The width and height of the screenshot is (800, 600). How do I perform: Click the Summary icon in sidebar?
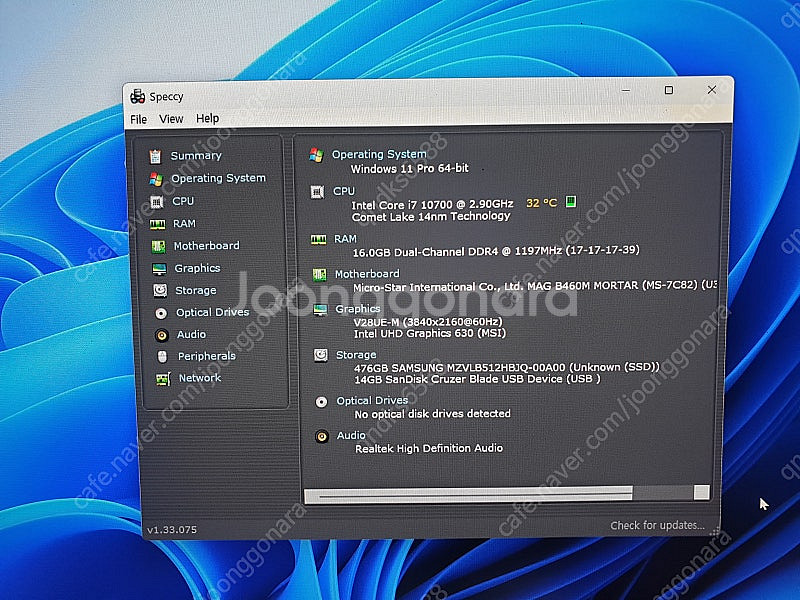tap(155, 156)
